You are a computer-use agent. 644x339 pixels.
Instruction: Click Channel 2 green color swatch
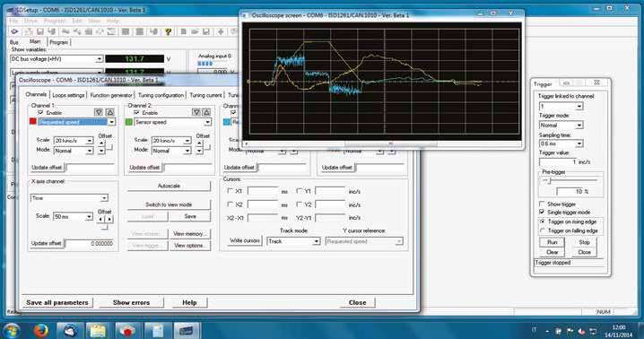click(x=129, y=122)
